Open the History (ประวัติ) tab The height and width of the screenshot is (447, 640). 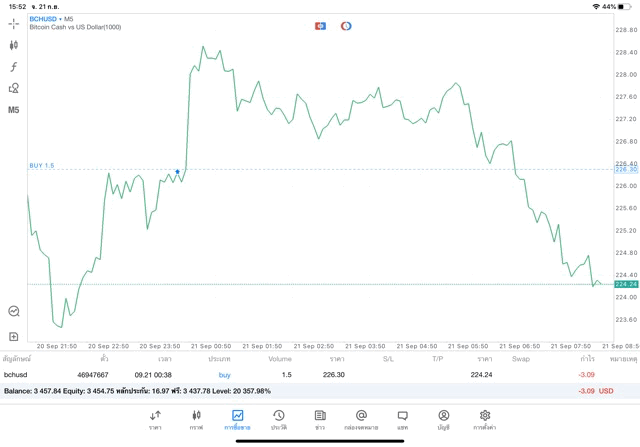tap(278, 419)
